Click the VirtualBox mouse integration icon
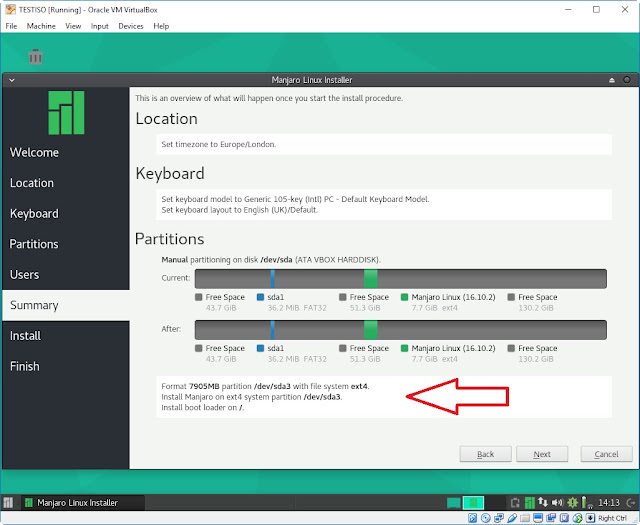This screenshot has width=640, height=525. [577, 518]
